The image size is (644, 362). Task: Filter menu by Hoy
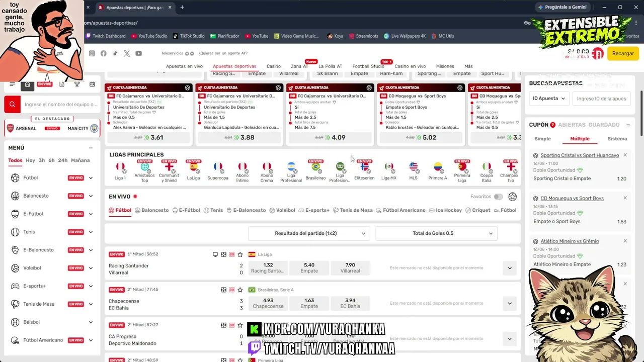(x=30, y=160)
